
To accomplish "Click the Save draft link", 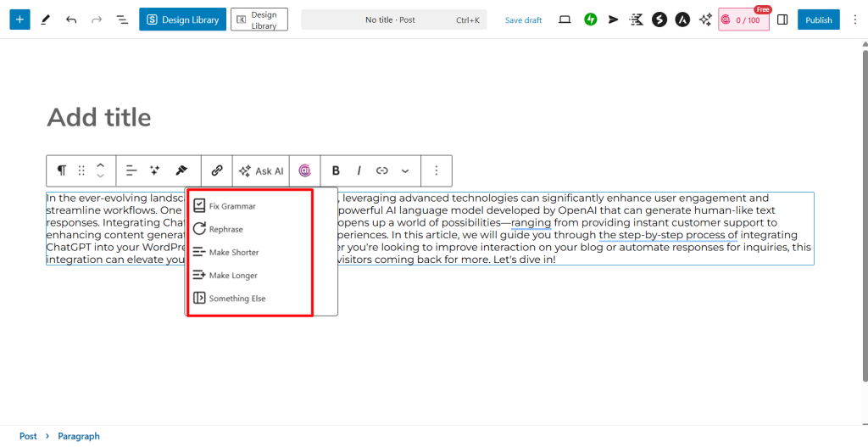I will tap(523, 20).
